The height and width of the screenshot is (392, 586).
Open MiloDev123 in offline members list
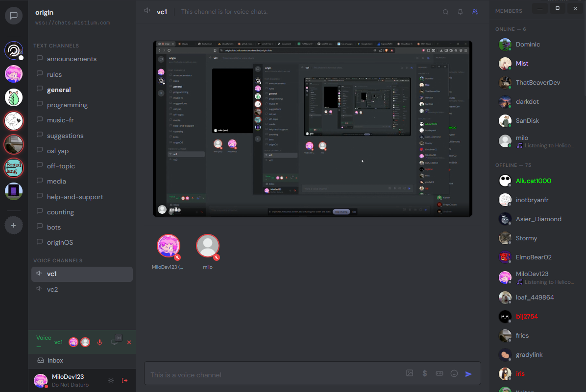(537, 277)
